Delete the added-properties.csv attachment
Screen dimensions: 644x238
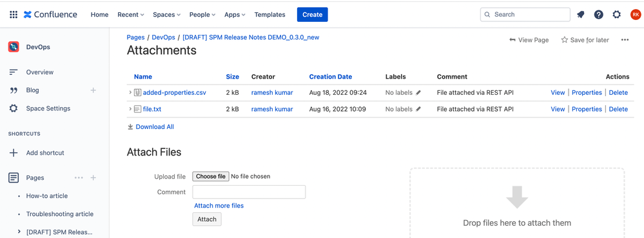618,93
